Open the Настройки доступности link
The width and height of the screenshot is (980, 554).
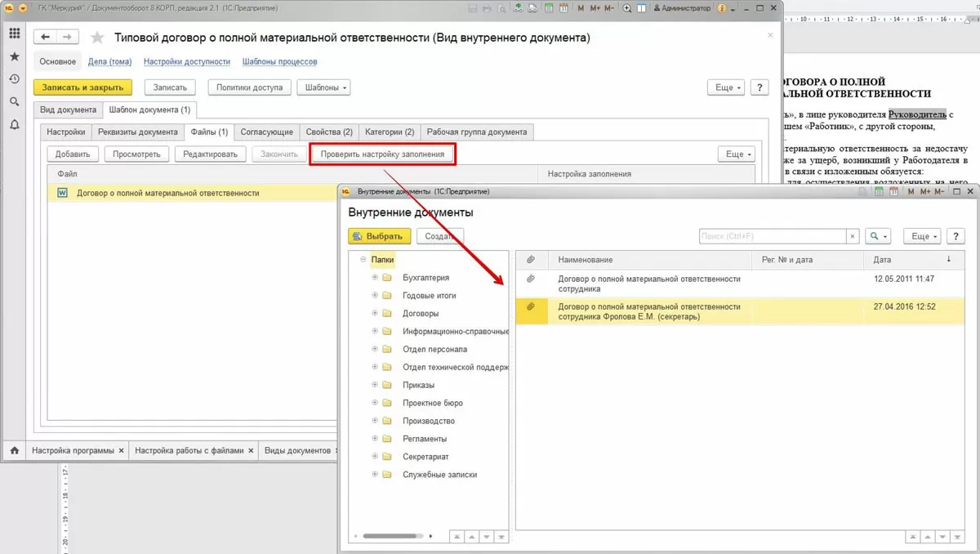pos(186,61)
